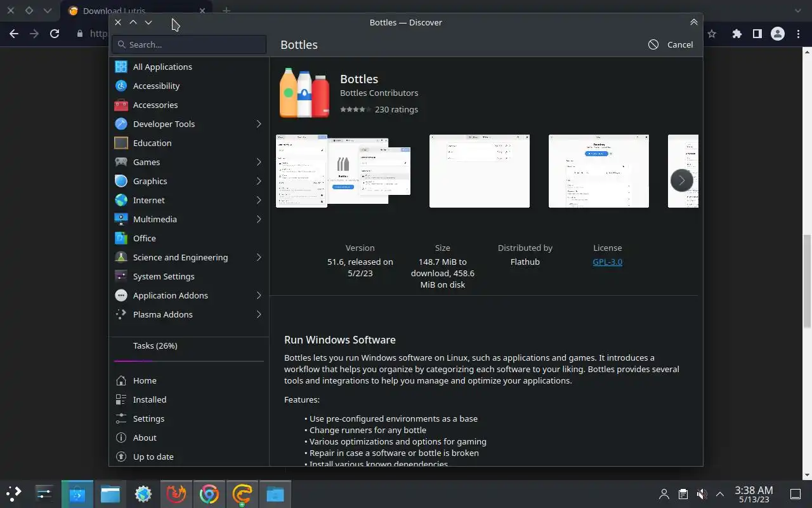This screenshot has width=812, height=508.
Task: Open the Application Launcher in the taskbar
Action: (14, 493)
